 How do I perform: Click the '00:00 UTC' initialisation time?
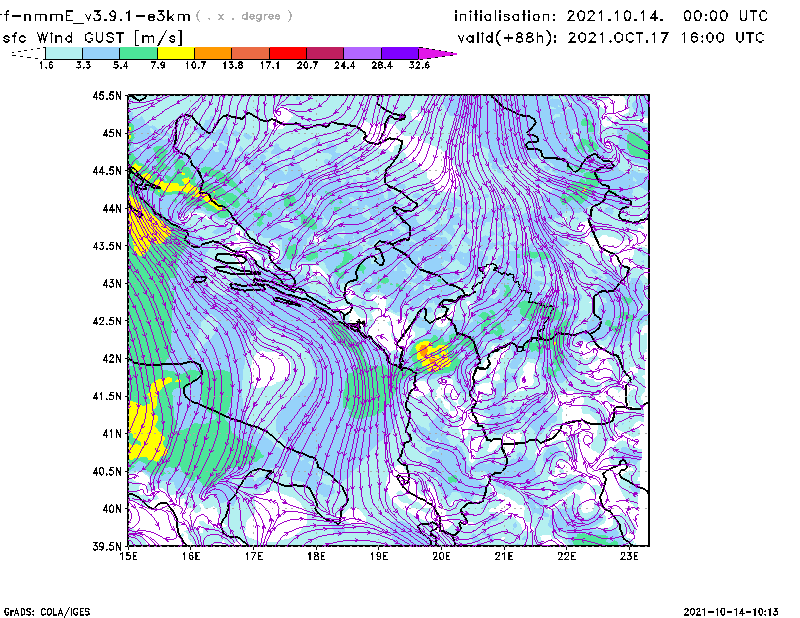(x=726, y=16)
